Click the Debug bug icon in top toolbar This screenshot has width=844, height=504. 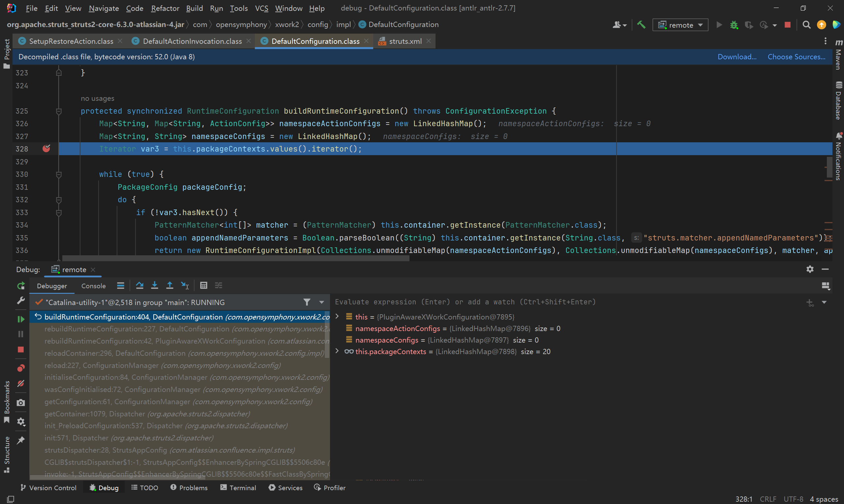pyautogui.click(x=734, y=25)
